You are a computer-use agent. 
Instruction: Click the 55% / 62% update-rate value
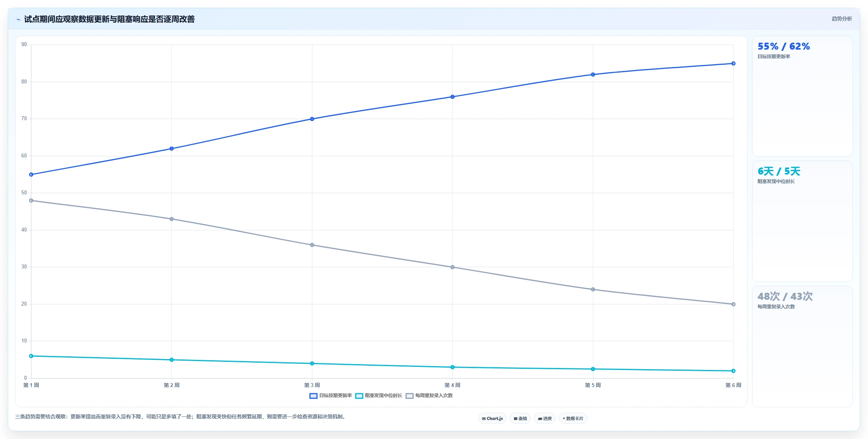tap(784, 47)
